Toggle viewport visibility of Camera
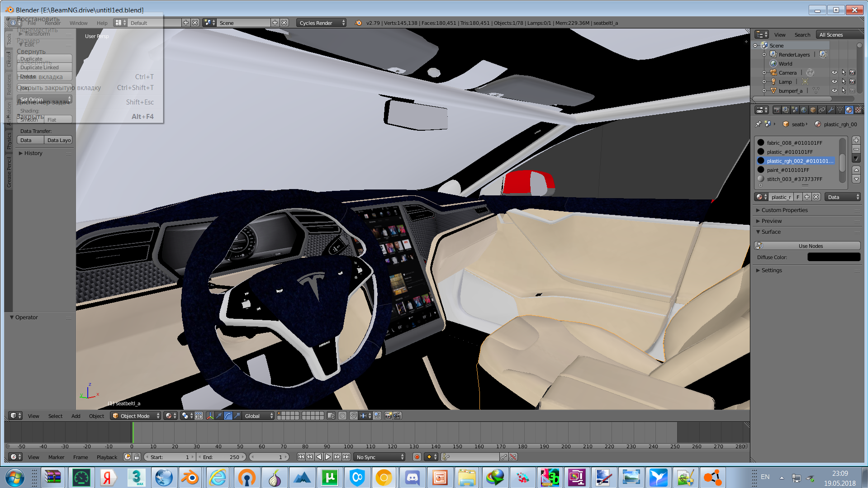The width and height of the screenshot is (868, 488). pyautogui.click(x=835, y=72)
